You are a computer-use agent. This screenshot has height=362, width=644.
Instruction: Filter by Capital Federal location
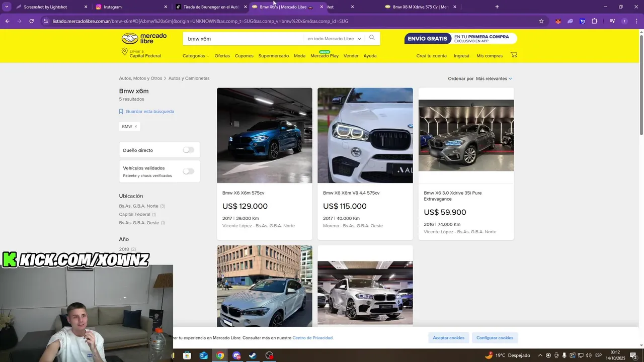coord(135,214)
